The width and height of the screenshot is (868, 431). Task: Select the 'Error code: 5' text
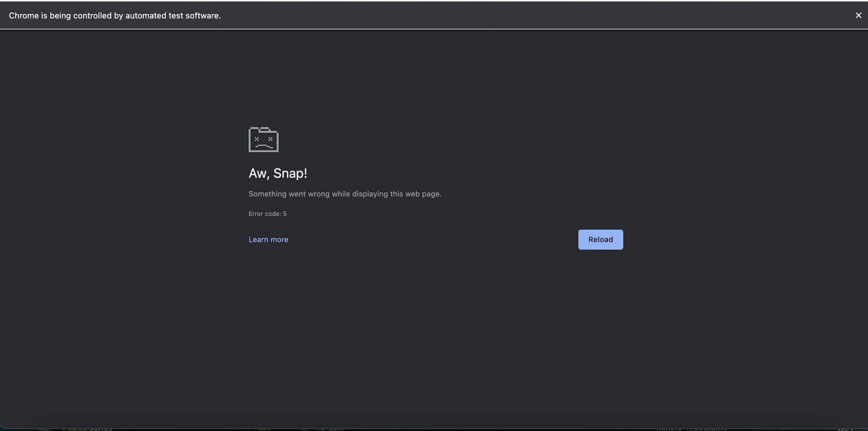pyautogui.click(x=268, y=213)
